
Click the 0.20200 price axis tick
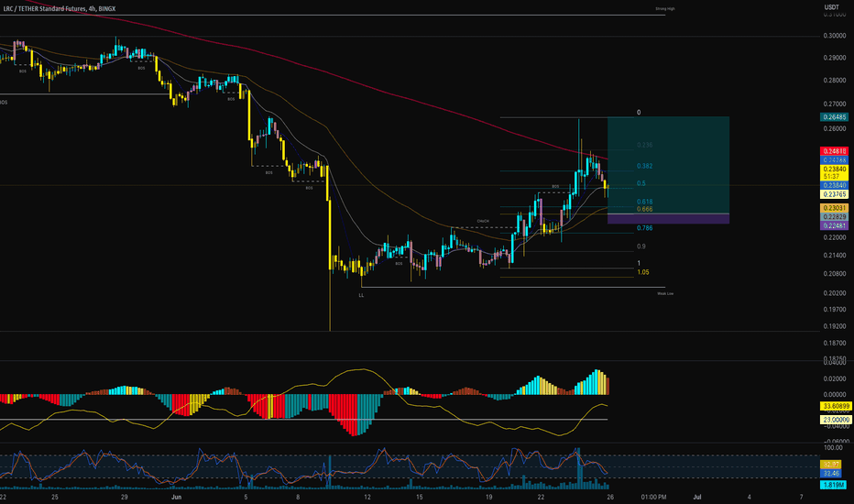pos(835,293)
